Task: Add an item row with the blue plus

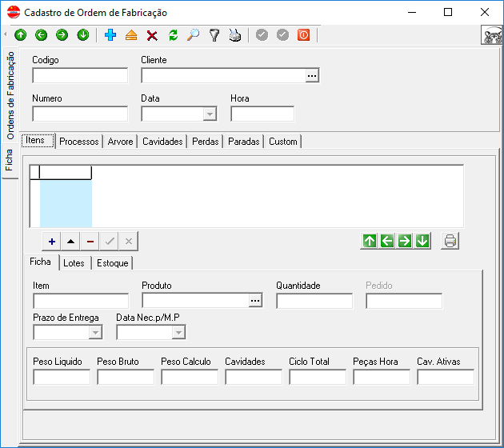Action: tap(52, 241)
